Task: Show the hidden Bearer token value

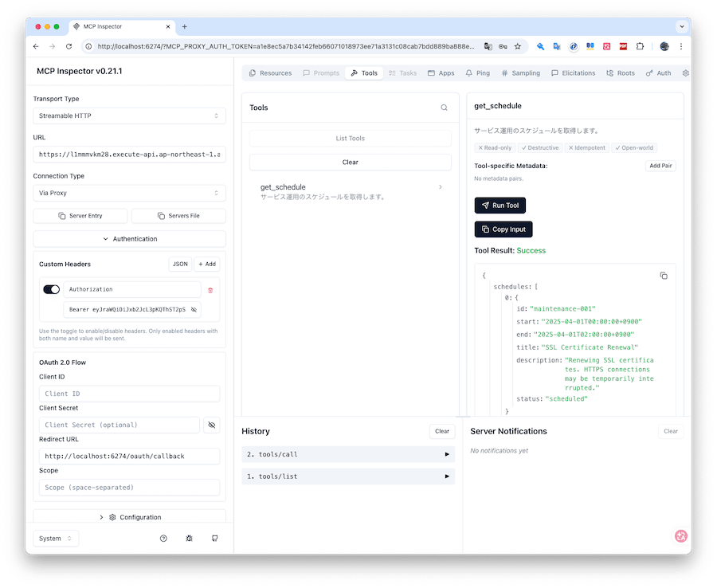Action: 194,310
